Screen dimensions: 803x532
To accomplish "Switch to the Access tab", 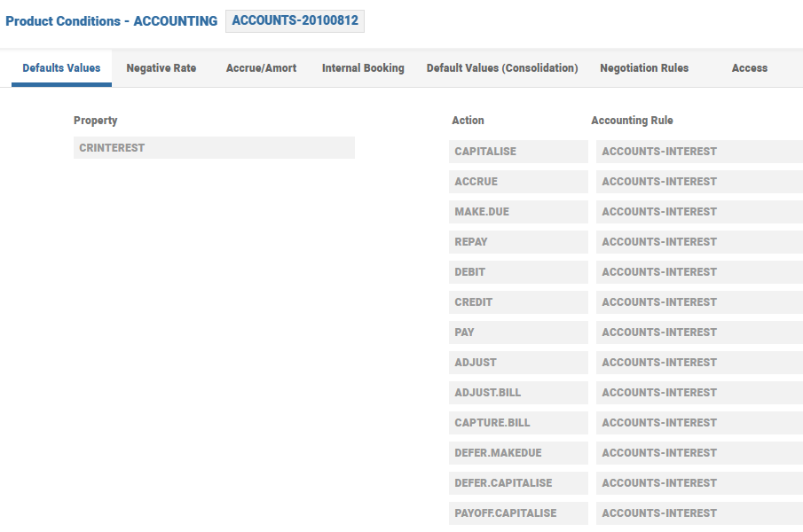I will [750, 68].
